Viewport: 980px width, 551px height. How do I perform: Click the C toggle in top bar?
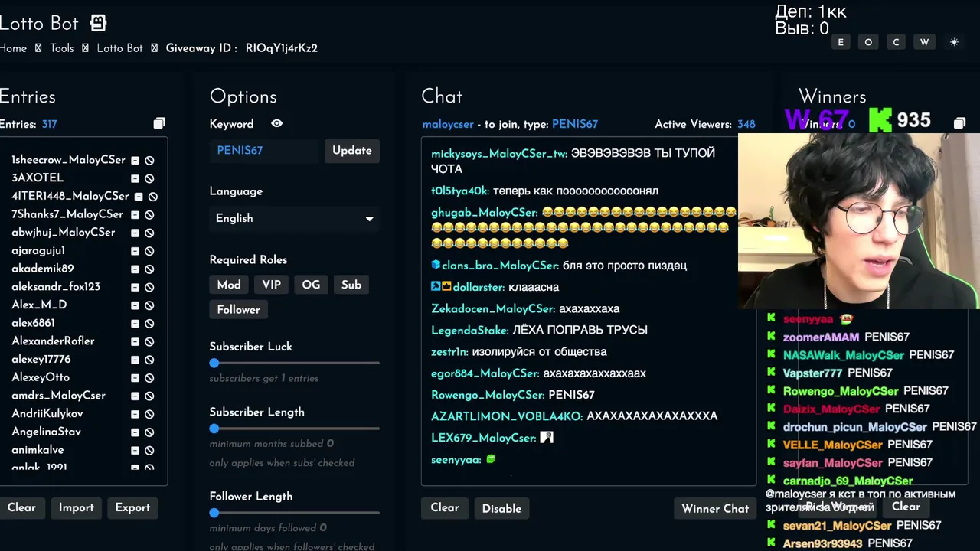coord(896,42)
